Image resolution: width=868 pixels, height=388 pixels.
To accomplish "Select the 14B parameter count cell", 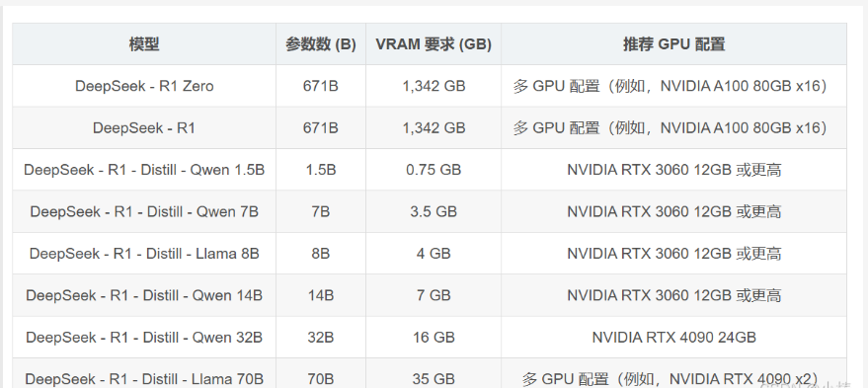I will click(x=321, y=295).
